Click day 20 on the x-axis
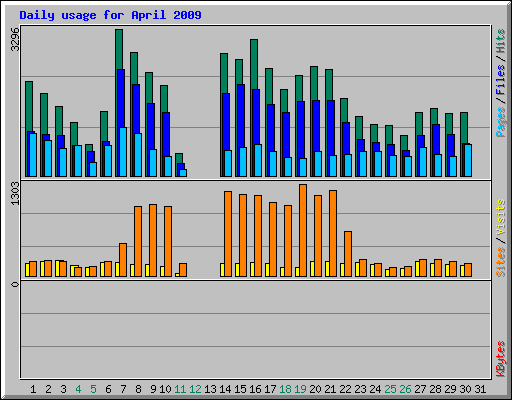This screenshot has width=512, height=400. coord(315,389)
